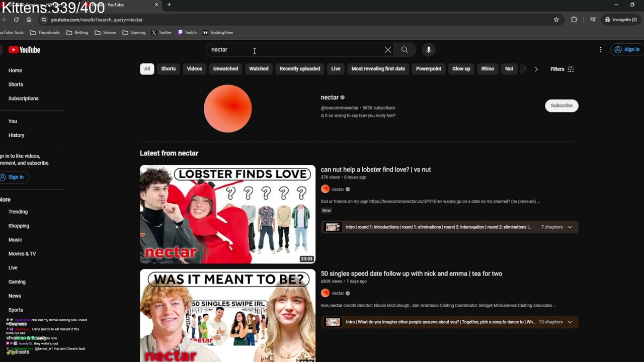644x362 pixels.
Task: Open browser extensions puzzle icon
Action: (574, 20)
